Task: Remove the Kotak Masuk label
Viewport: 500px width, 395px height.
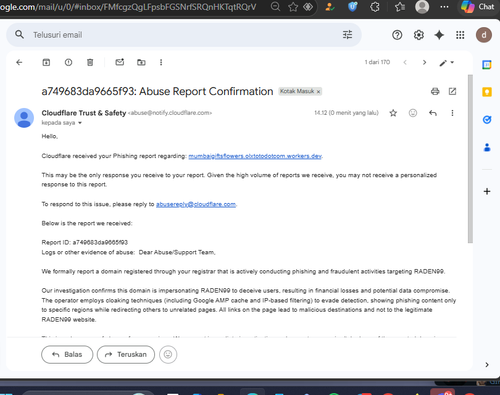Action: pos(318,92)
